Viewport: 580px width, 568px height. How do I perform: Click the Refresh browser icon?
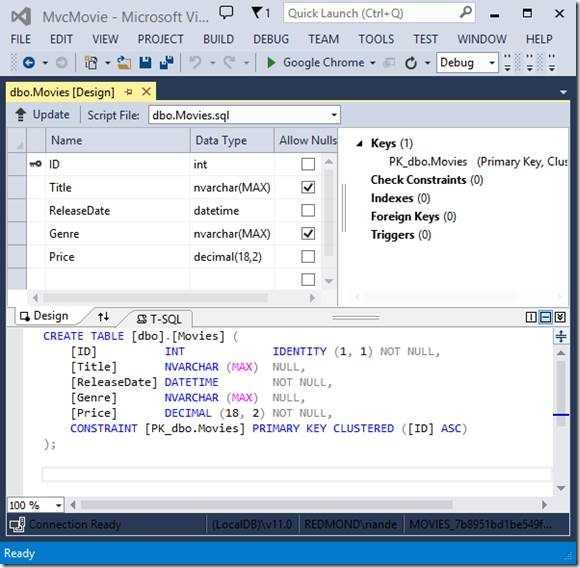(411, 63)
